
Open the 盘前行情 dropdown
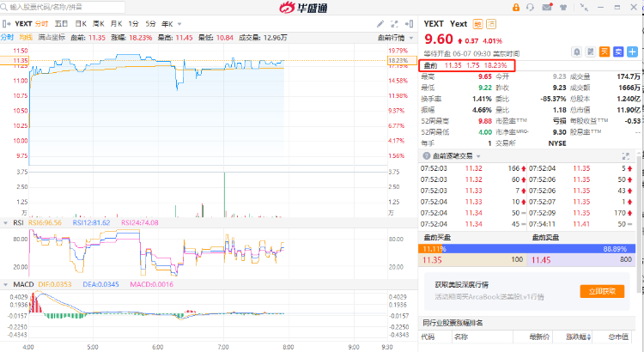pyautogui.click(x=396, y=38)
